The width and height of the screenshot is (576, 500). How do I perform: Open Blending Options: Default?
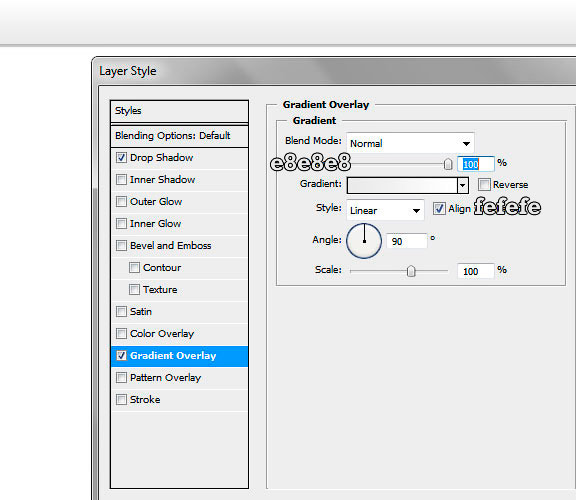coord(179,136)
